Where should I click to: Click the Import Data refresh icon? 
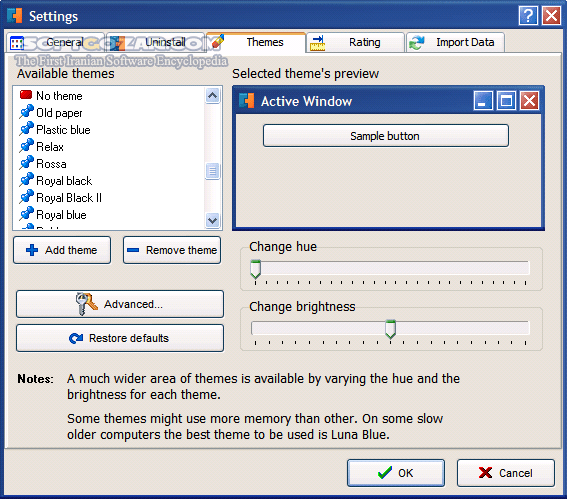point(417,43)
